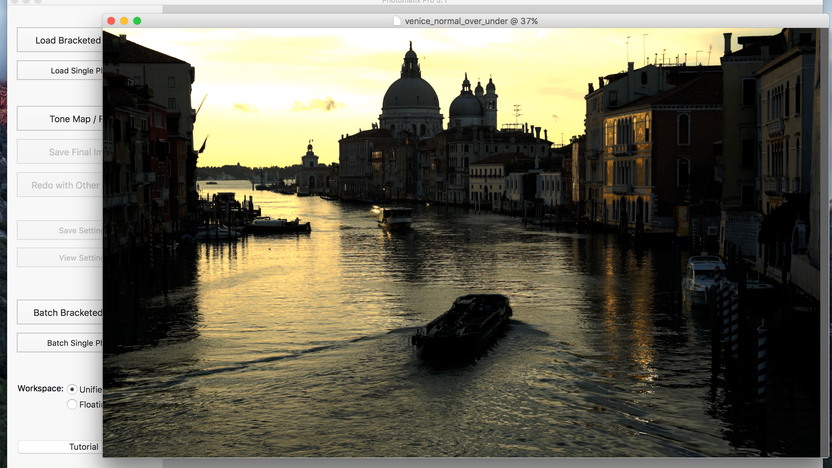
Task: Open Tone Map / Fuse
Action: (60, 119)
